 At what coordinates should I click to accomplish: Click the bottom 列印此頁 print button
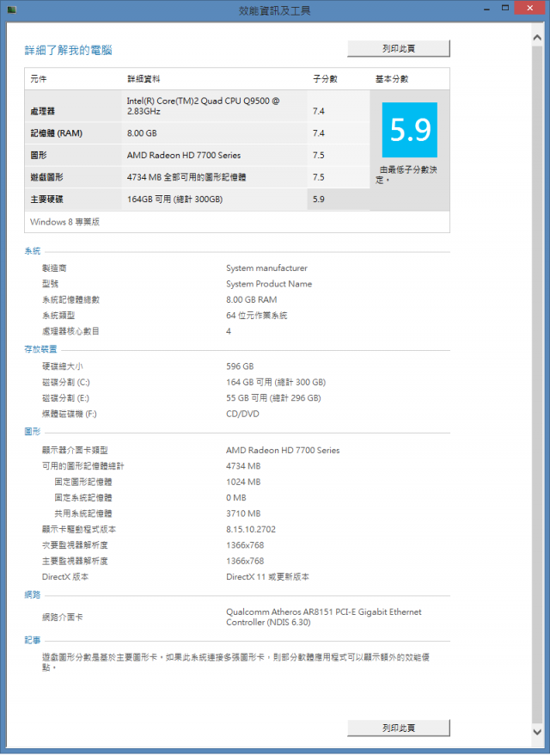click(398, 728)
